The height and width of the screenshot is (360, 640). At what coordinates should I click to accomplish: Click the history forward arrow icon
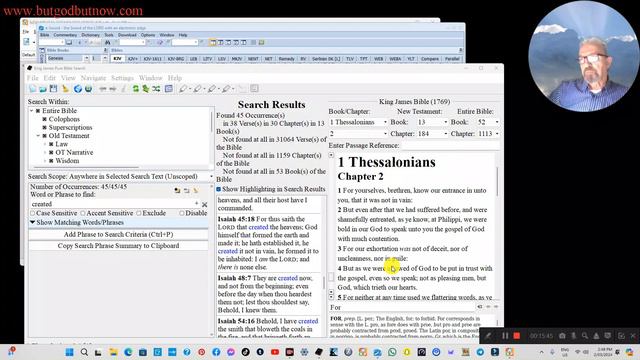pyautogui.click(x=113, y=89)
